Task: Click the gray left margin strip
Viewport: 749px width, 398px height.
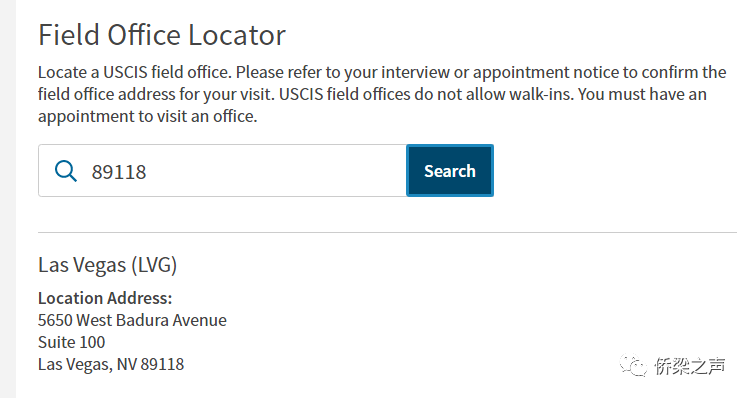Action: pyautogui.click(x=8, y=199)
